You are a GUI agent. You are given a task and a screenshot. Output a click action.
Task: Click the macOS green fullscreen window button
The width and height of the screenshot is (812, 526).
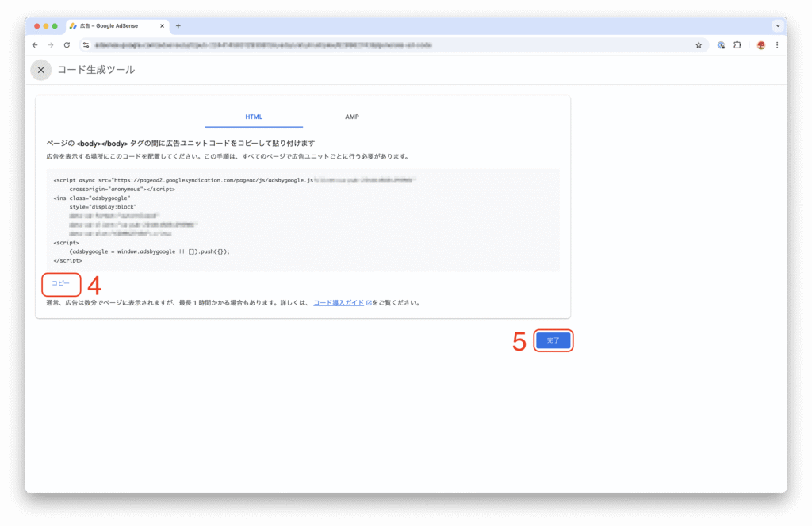(x=55, y=26)
